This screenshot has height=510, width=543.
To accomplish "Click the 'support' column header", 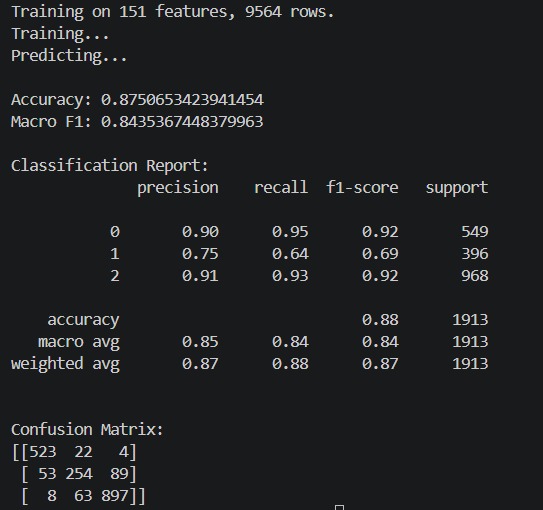I will (x=457, y=188).
